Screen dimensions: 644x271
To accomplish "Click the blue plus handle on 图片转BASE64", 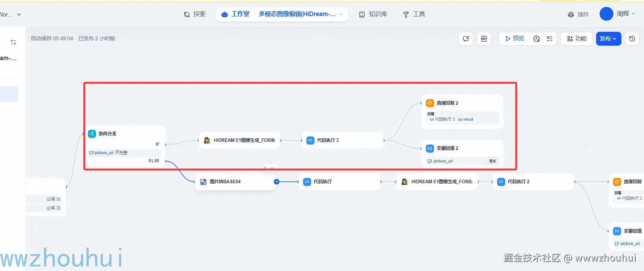I will (x=277, y=182).
